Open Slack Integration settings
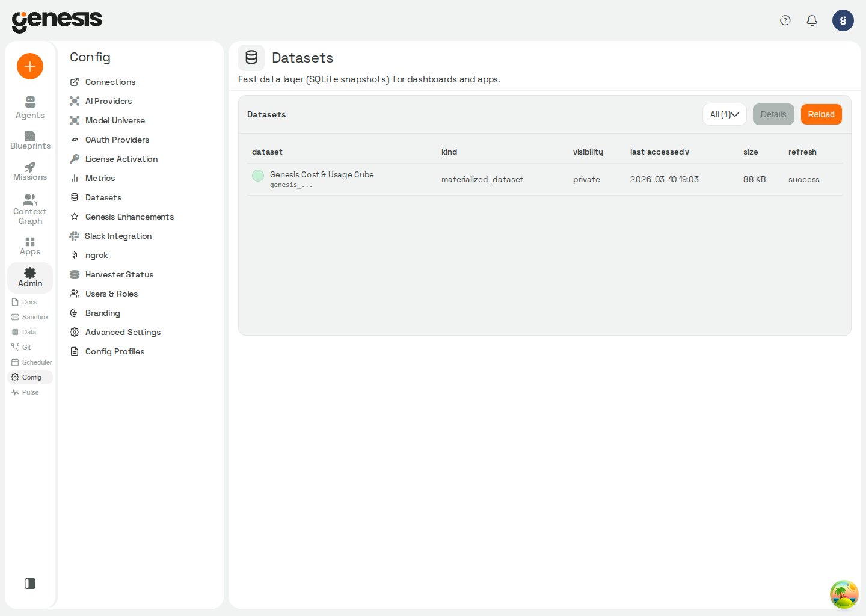The image size is (866, 616). coord(111,236)
